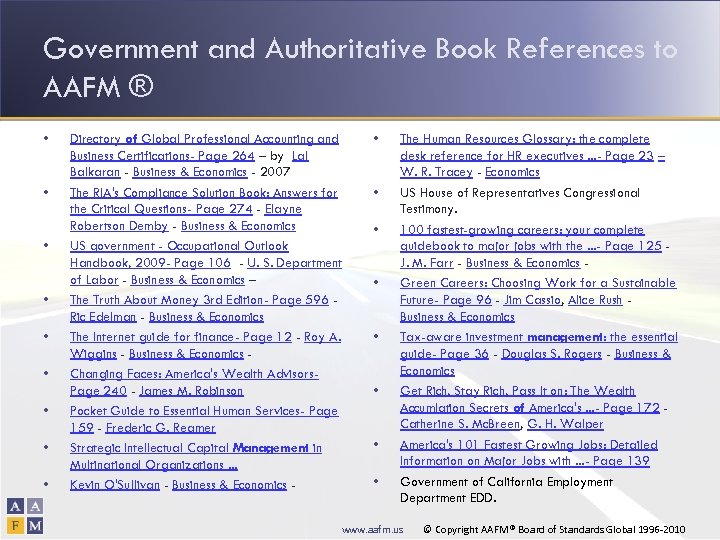Follow the 'Balkaran' author link
This screenshot has width=720, height=540.
[95, 172]
